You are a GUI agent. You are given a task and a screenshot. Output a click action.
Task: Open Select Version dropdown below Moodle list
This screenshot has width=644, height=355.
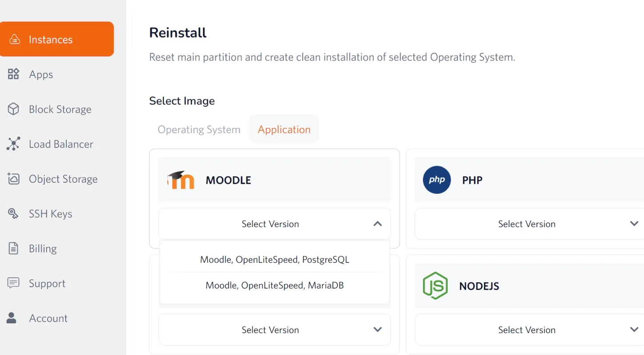tap(274, 330)
